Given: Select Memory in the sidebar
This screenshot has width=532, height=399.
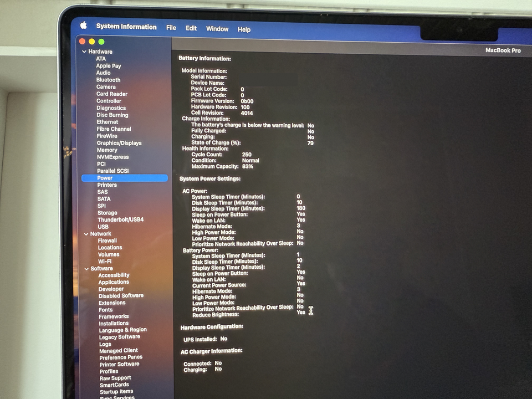Looking at the screenshot, I should coord(107,150).
